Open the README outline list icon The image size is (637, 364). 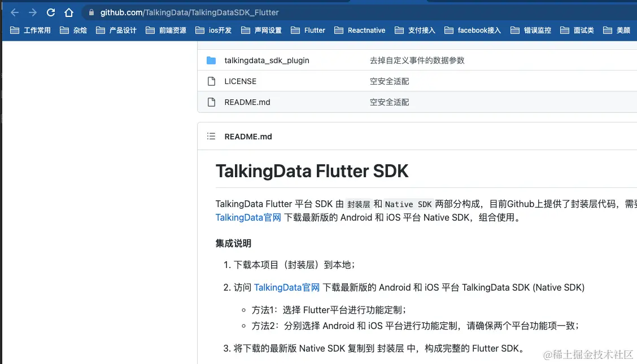[211, 137]
